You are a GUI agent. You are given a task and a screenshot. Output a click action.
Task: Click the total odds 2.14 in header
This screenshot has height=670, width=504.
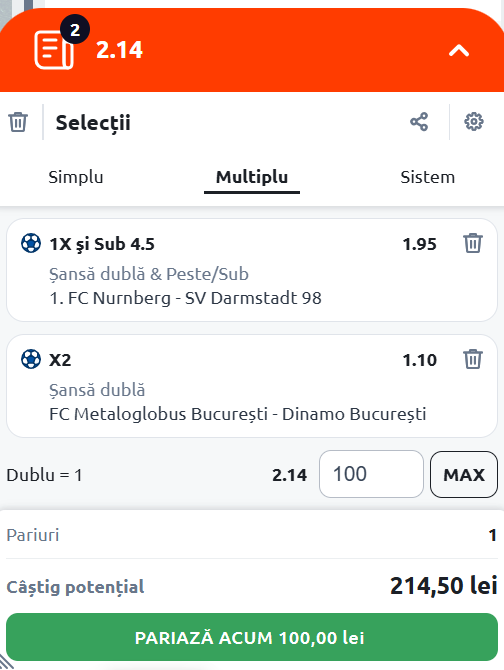119,50
